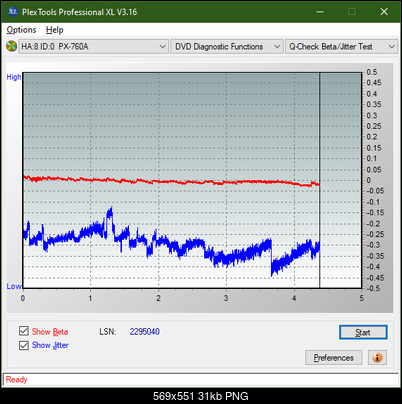Open the Preferences button

(333, 358)
